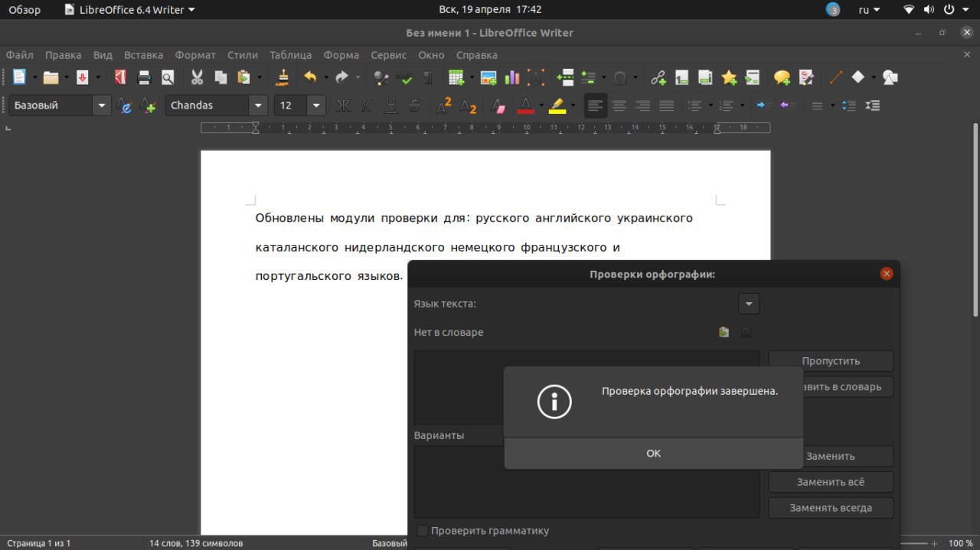Open the Сервис menu
980x550 pixels.
[389, 55]
